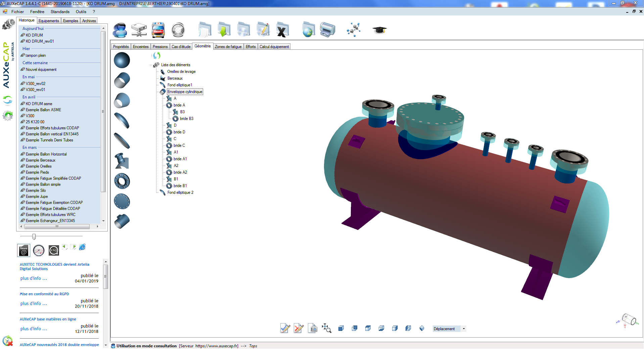Click the history panel zoom slider handle

pyautogui.click(x=34, y=236)
